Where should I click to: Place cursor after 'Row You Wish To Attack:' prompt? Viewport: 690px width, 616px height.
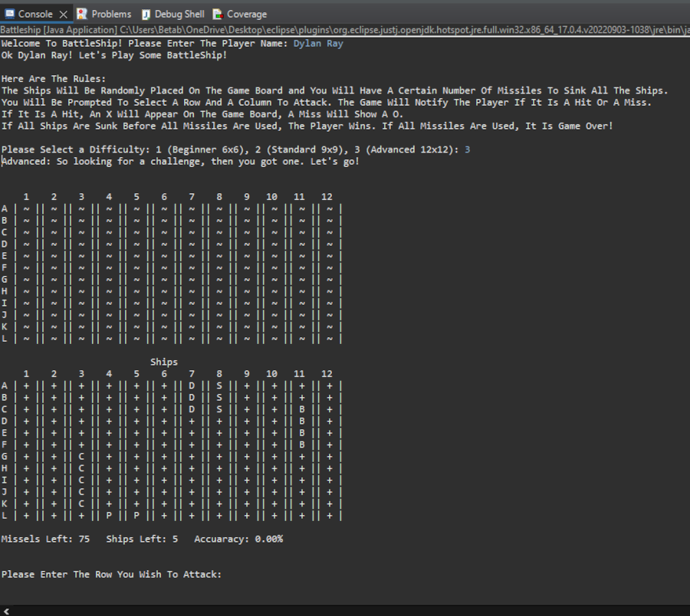[226, 575]
